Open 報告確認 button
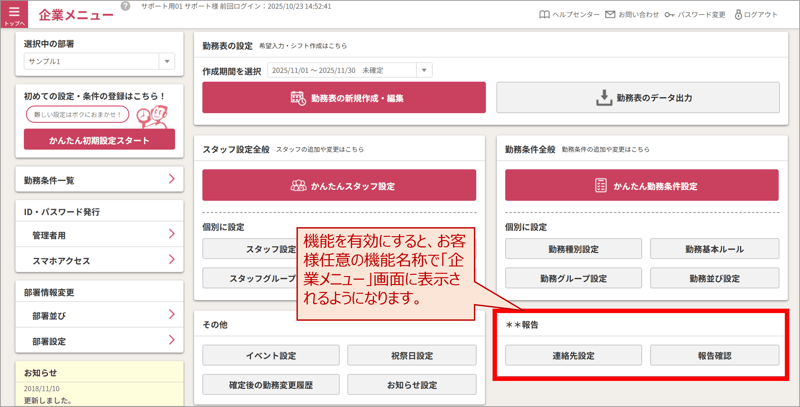The width and height of the screenshot is (800, 407). [714, 355]
